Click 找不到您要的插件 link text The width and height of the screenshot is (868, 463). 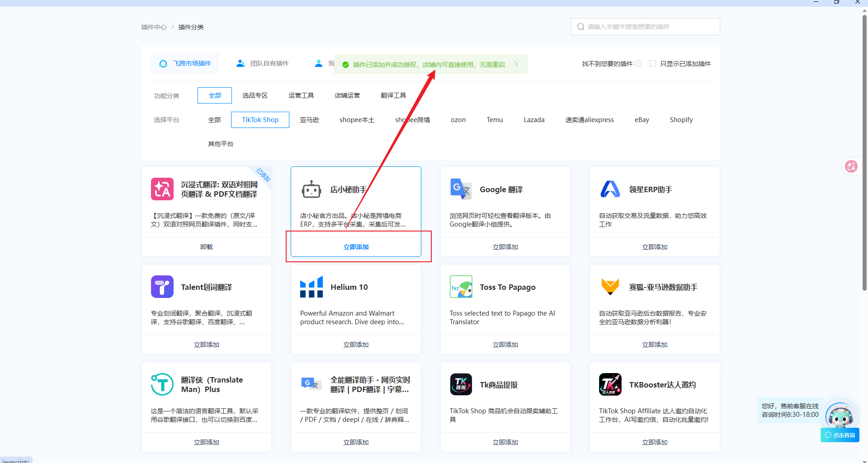(x=607, y=64)
